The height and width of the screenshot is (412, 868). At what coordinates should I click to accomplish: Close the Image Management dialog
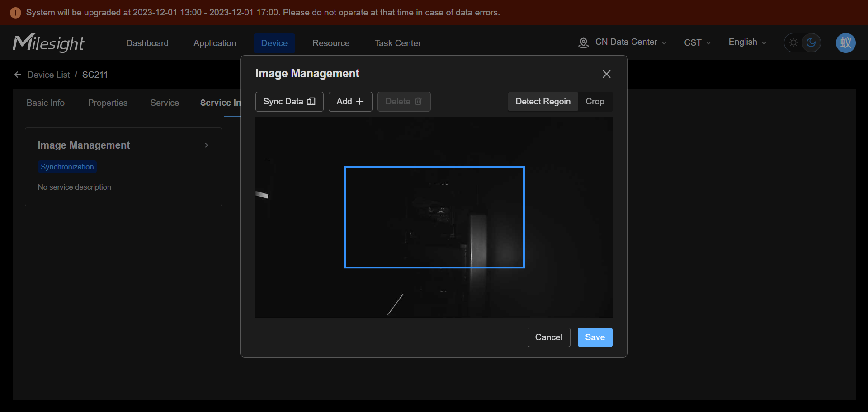[x=606, y=74]
